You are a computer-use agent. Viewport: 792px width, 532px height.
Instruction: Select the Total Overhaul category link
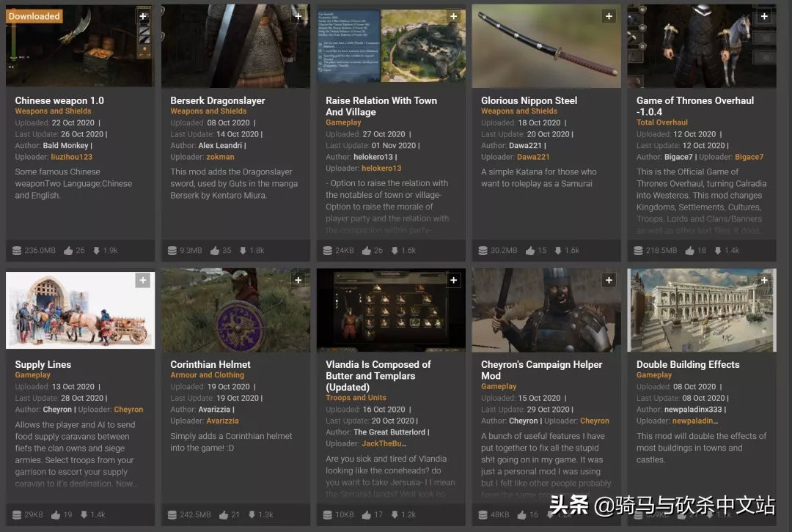pyautogui.click(x=661, y=122)
